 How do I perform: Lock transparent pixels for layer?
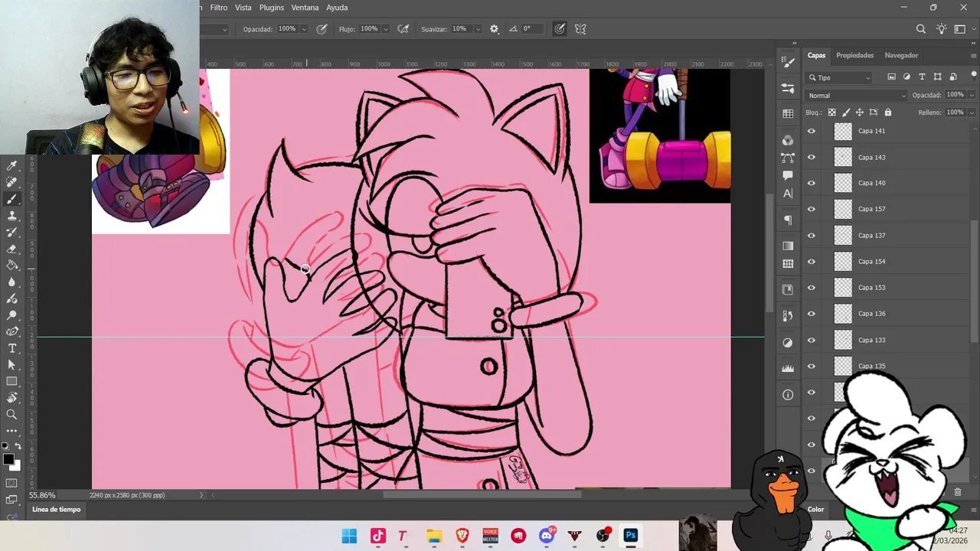tap(831, 112)
